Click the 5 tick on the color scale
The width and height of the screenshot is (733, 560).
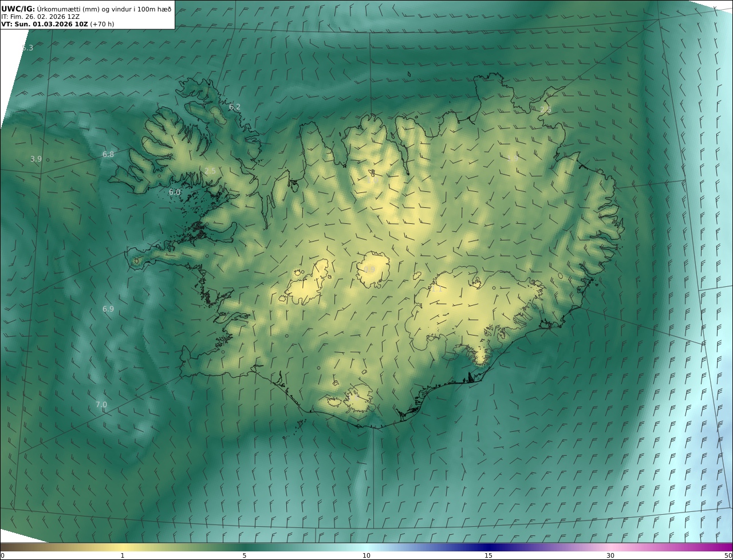pyautogui.click(x=245, y=555)
